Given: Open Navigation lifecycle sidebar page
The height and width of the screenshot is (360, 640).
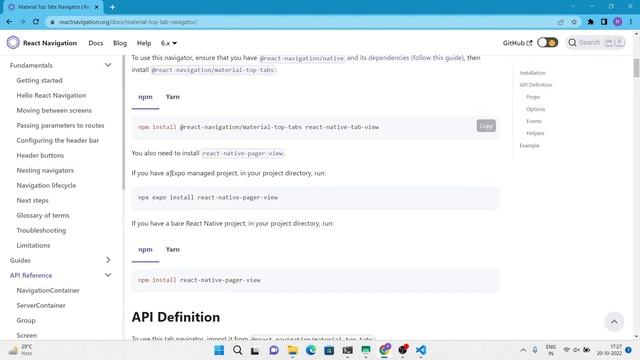Looking at the screenshot, I should point(46,185).
